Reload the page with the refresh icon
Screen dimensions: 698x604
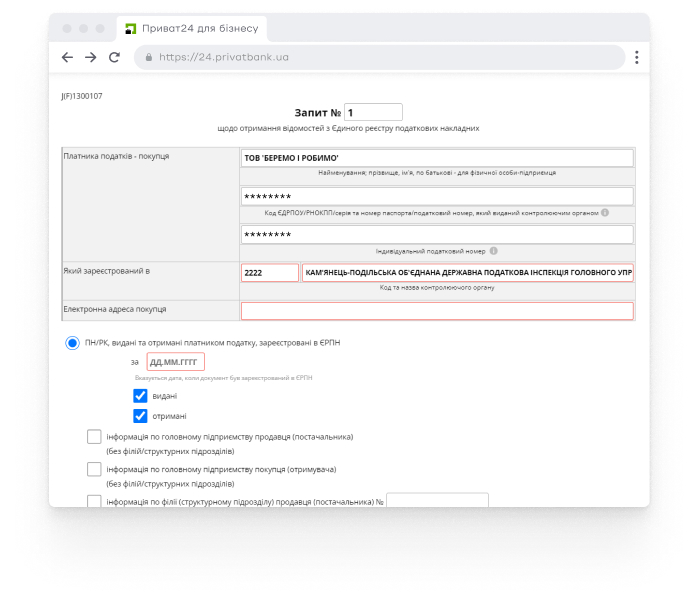click(x=114, y=58)
